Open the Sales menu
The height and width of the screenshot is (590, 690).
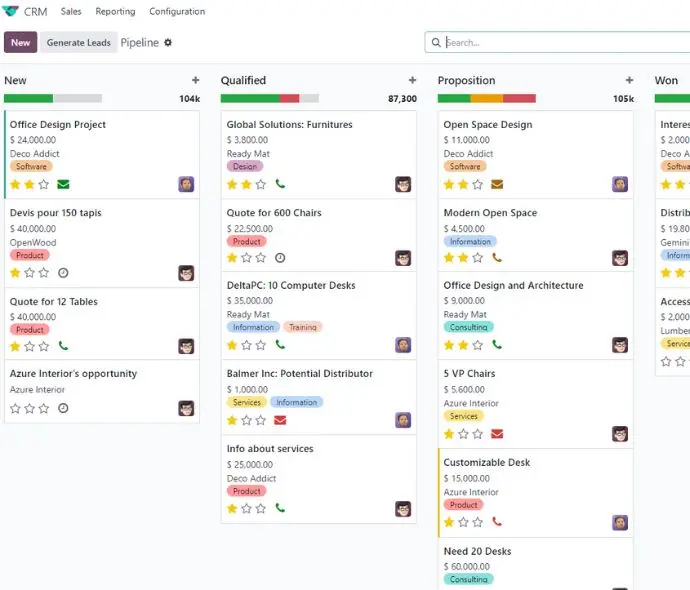[71, 11]
